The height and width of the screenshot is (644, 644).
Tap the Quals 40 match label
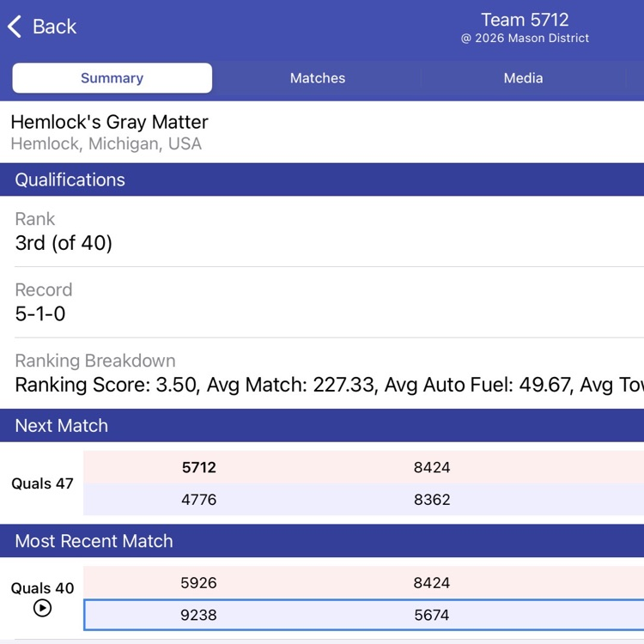point(42,589)
